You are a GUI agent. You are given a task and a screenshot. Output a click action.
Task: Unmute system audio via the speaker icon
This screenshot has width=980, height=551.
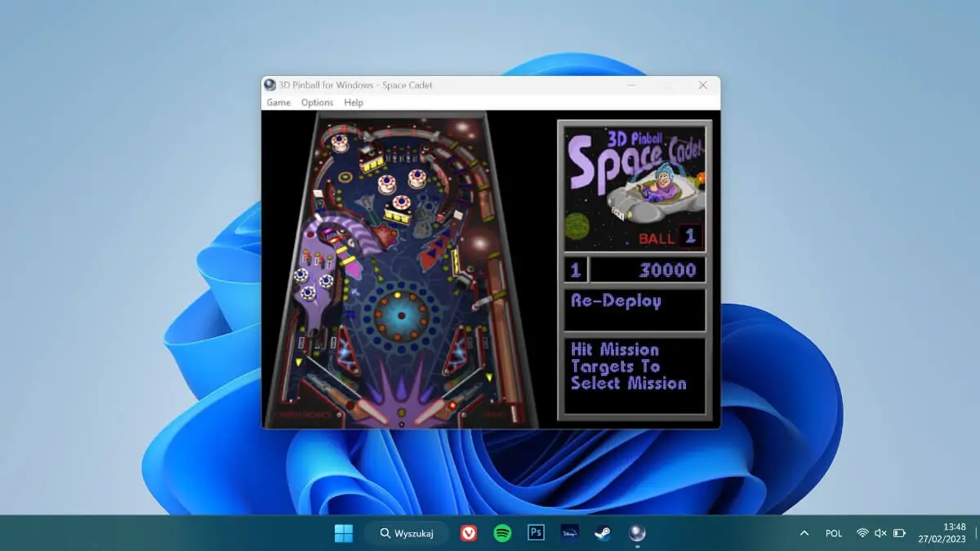[x=880, y=533]
